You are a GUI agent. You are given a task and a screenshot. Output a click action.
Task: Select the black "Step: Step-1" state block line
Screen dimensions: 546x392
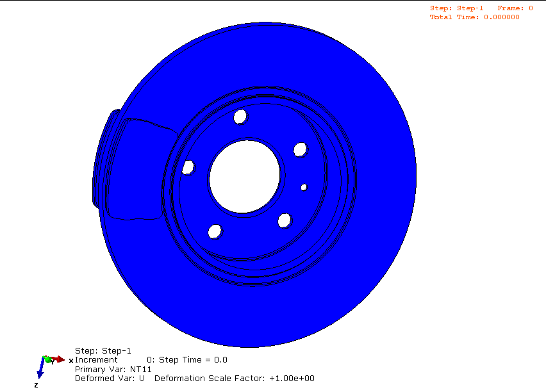tap(103, 350)
